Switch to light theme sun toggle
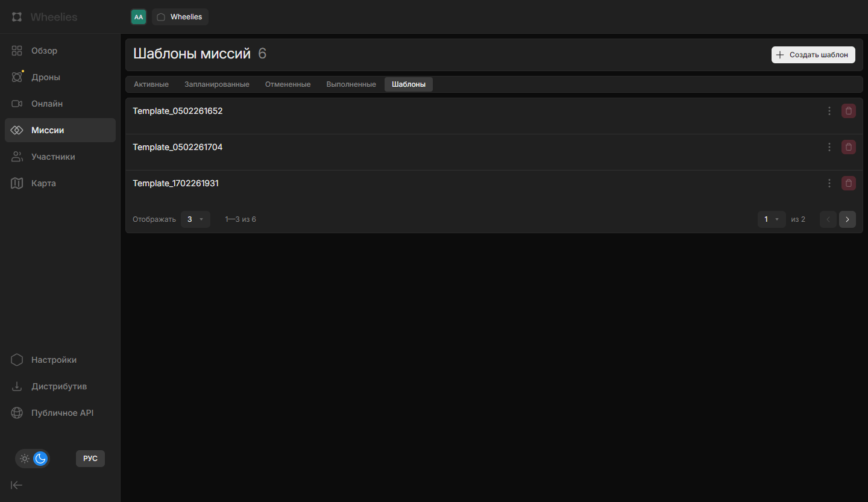The width and height of the screenshot is (868, 502). click(25, 459)
